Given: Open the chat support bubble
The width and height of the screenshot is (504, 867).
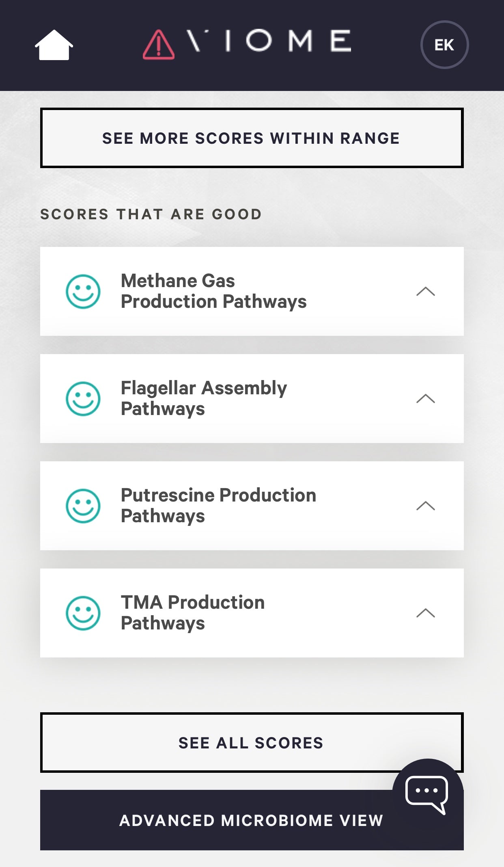Looking at the screenshot, I should [427, 793].
